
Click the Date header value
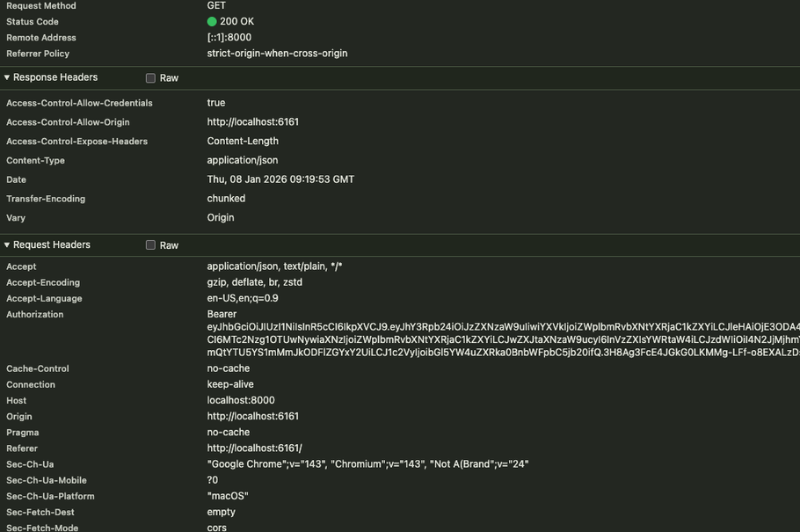(280, 179)
